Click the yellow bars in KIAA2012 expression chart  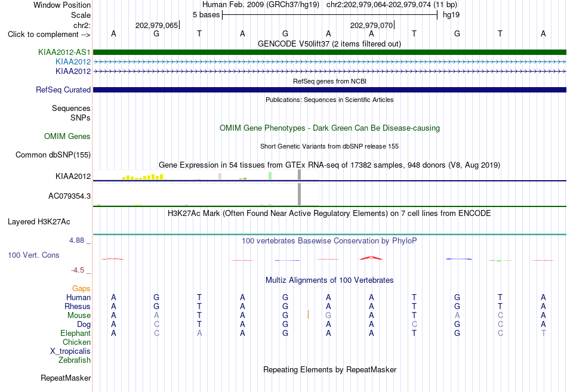143,177
